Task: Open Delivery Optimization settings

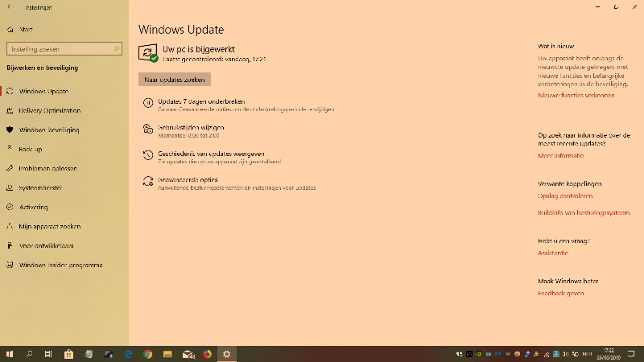Action: point(49,110)
